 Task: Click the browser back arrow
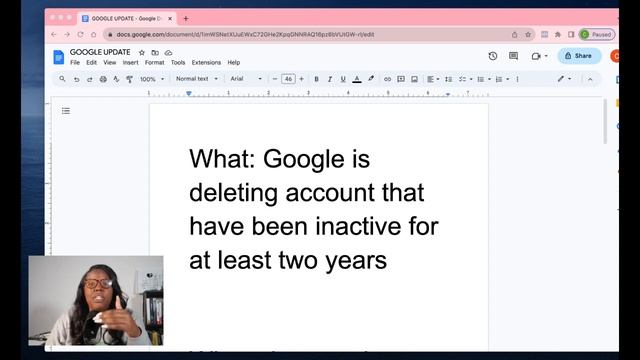[x=54, y=34]
